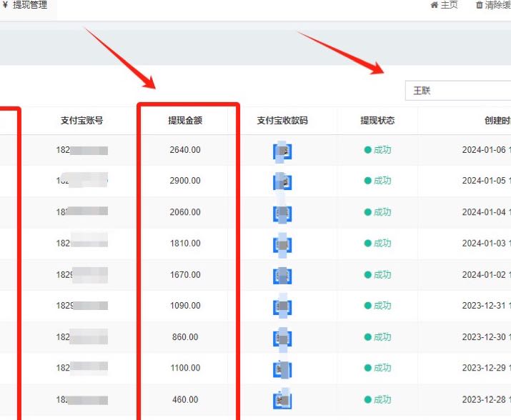Open QR code thumbnail for 460.00 row
This screenshot has height=420, width=511.
283,399
